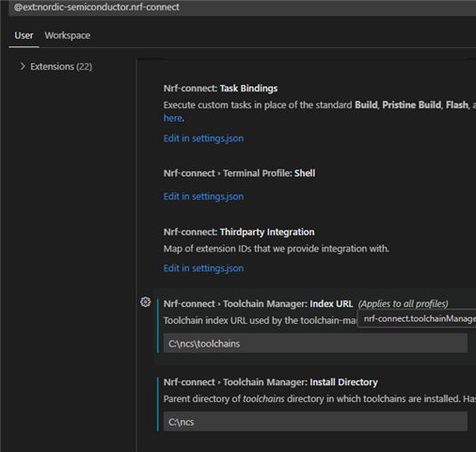
Task: Click the Toolchain Manager: Index URL title
Action: click(x=258, y=304)
